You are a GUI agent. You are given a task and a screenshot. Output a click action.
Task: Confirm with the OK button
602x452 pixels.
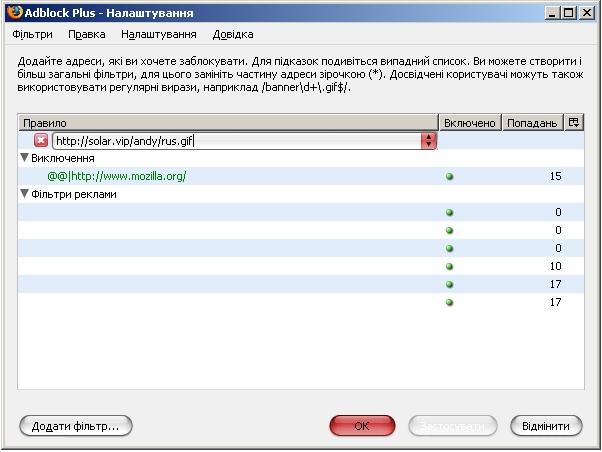pyautogui.click(x=362, y=426)
